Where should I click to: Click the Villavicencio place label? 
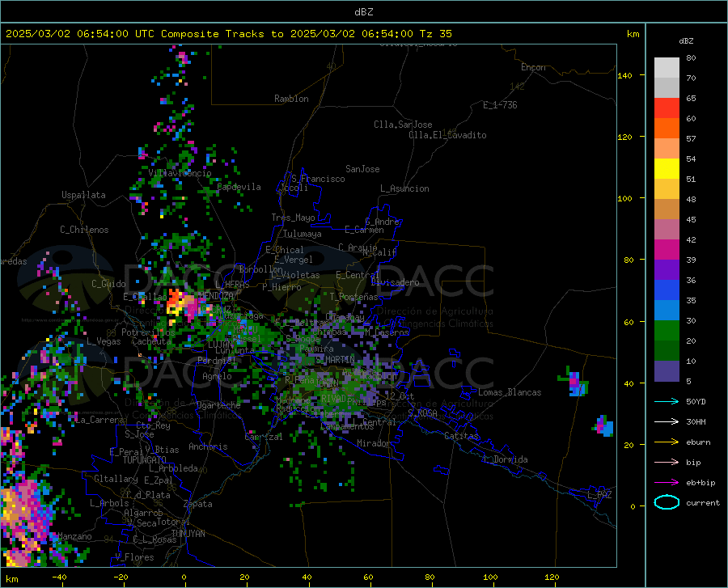coord(180,173)
